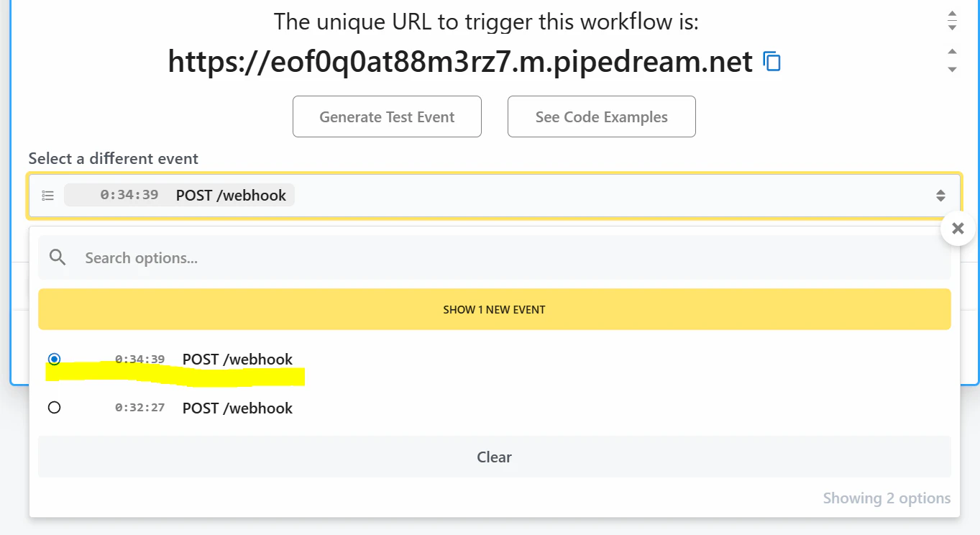
Task: Copy the webhook URL with the copy icon
Action: point(771,62)
